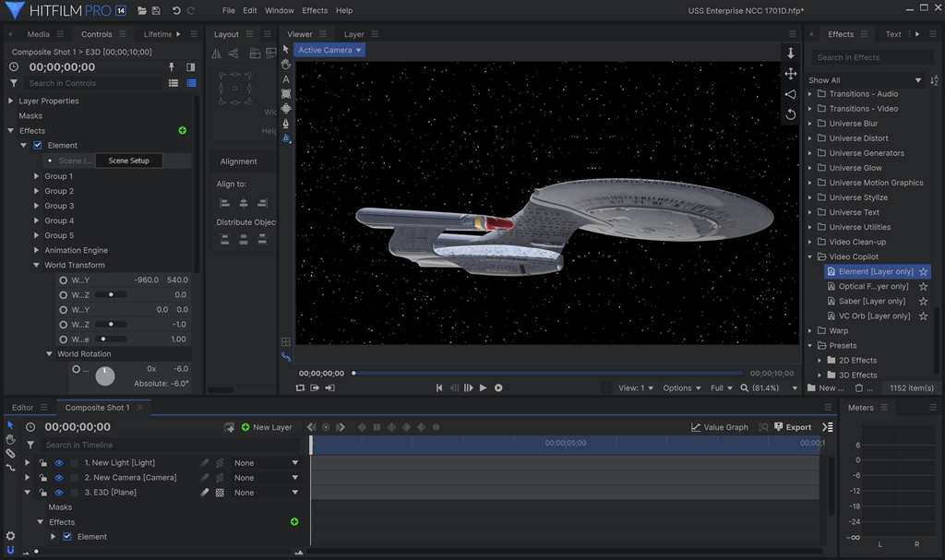Viewport: 945px width, 560px height.
Task: Toggle visibility of E3D plane layer
Action: tap(58, 493)
